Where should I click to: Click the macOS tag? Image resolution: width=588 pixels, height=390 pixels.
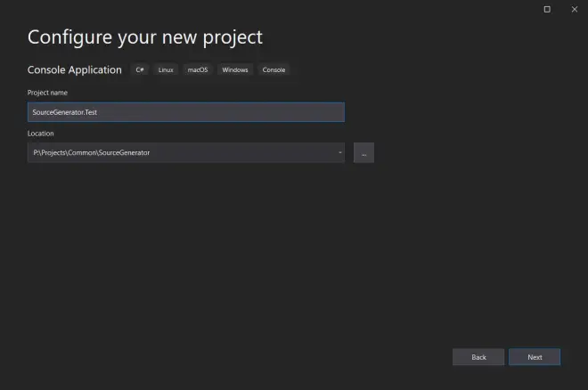(198, 69)
